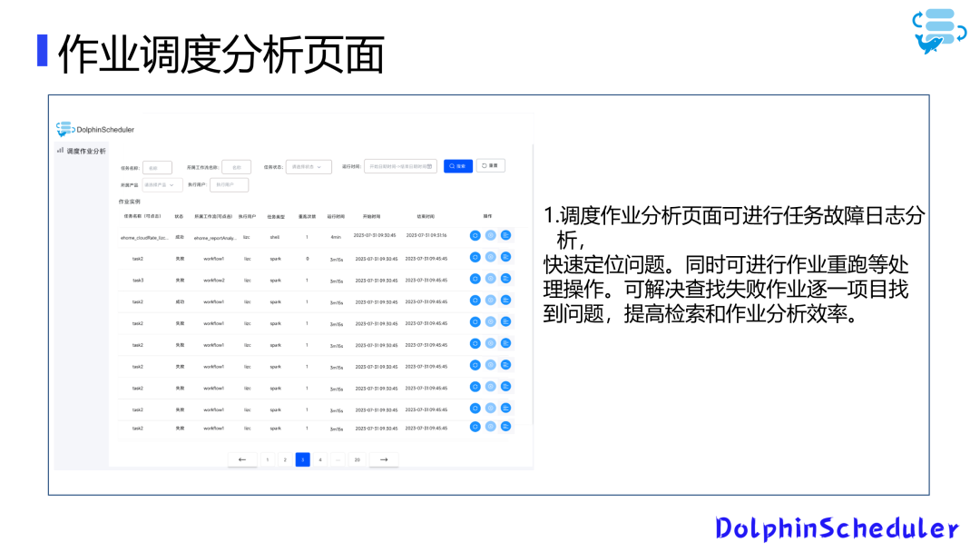Select page 4 in the pagination
980x552 pixels.
coord(320,459)
